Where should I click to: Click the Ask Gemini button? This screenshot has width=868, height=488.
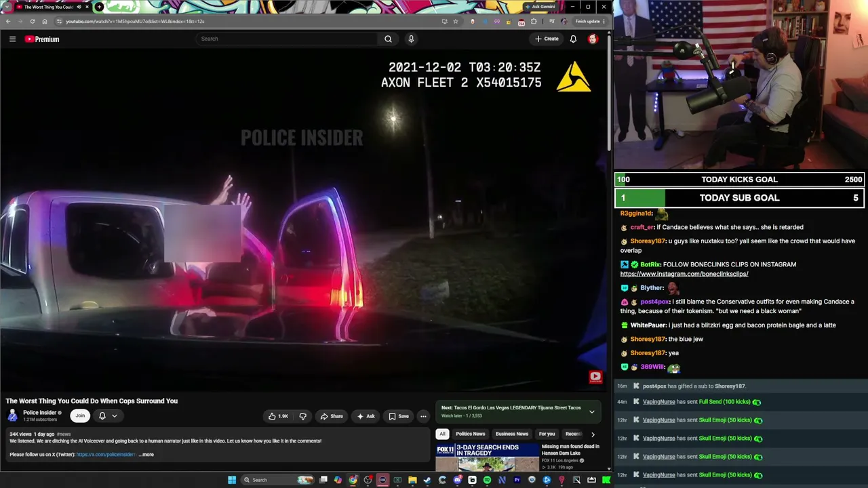539,7
